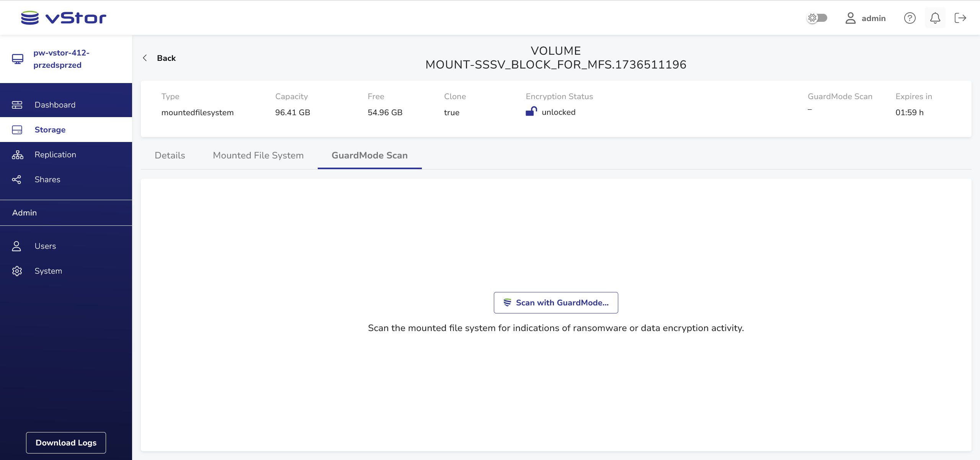Click the Back chevron arrow
This screenshot has height=460, width=980.
[x=145, y=58]
